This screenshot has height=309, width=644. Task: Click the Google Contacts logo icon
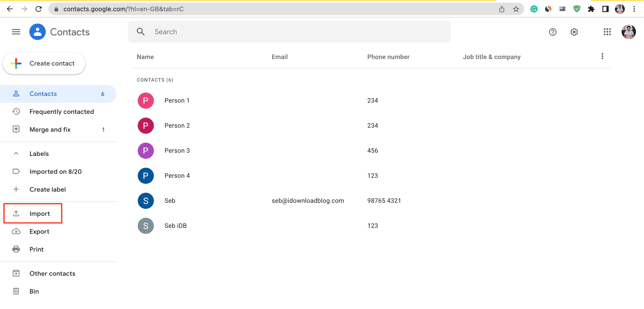pos(38,32)
